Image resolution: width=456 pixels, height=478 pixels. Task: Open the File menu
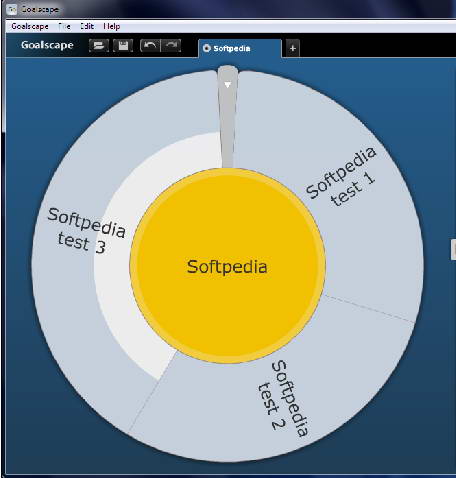[64, 26]
